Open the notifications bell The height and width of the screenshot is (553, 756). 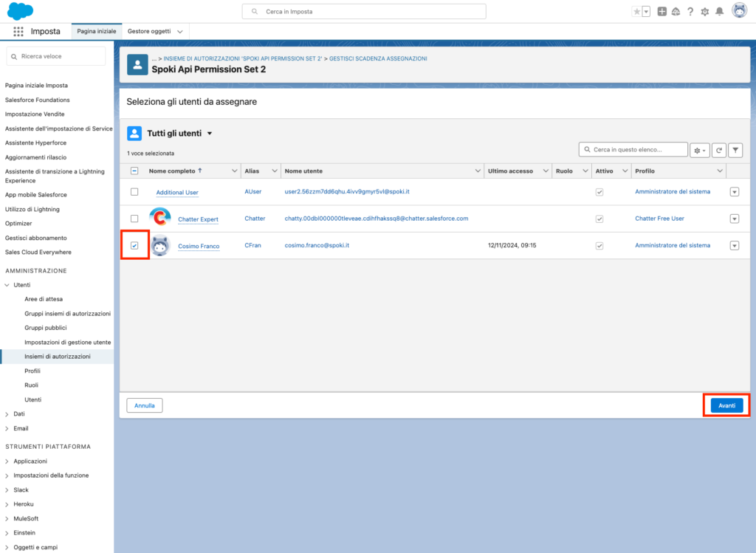(719, 12)
